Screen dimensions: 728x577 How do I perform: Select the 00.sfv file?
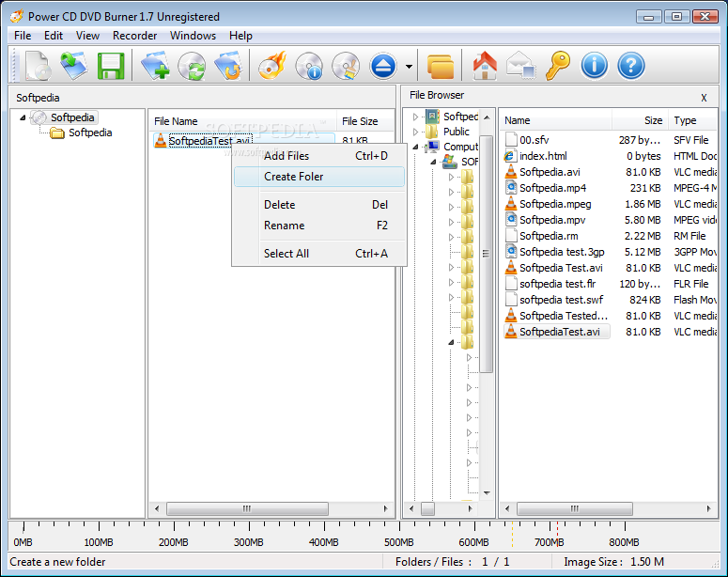coord(534,140)
